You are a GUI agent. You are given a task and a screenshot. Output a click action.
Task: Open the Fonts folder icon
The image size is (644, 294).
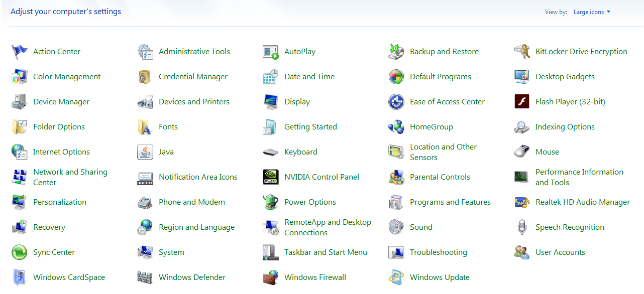point(145,127)
